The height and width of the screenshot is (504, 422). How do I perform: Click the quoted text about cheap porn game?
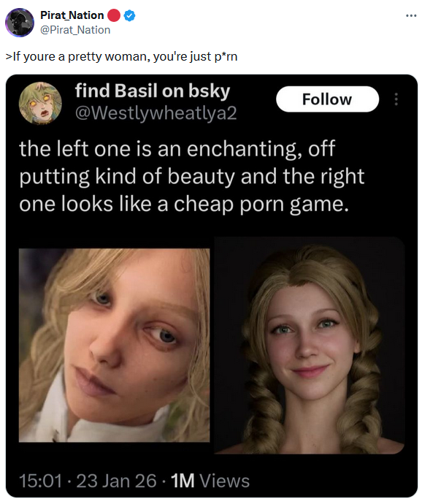click(x=191, y=176)
